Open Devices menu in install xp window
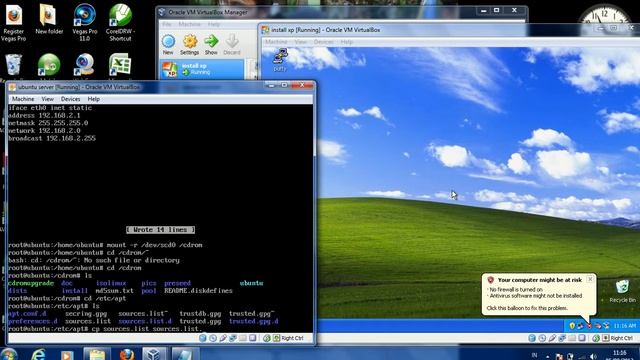The height and width of the screenshot is (360, 640). click(x=324, y=42)
